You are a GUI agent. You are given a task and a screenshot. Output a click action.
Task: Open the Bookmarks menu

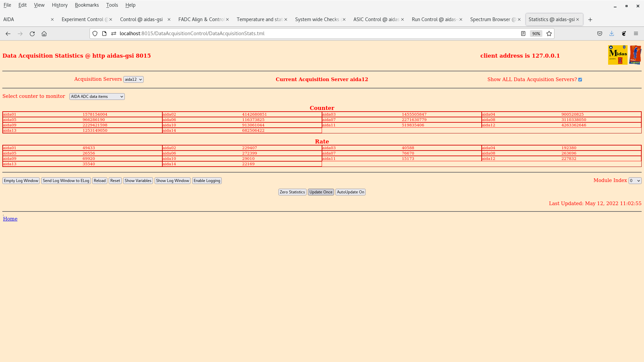87,5
